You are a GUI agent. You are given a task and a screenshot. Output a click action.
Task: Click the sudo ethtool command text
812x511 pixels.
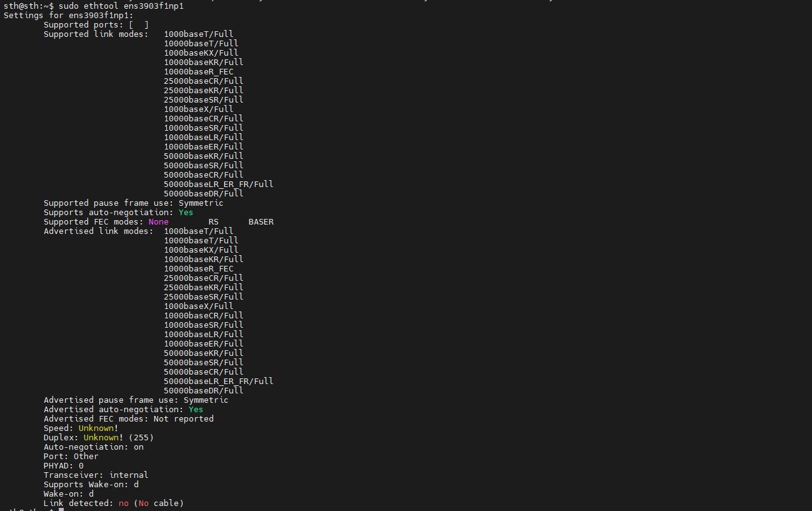click(121, 6)
